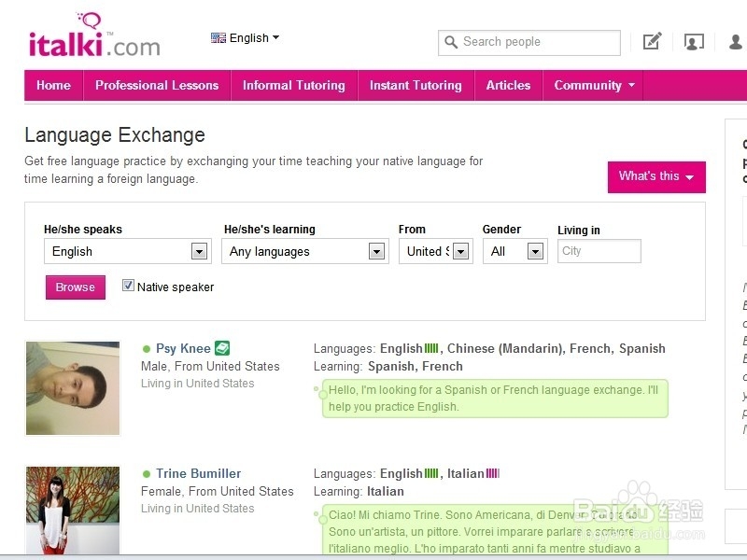The width and height of the screenshot is (747, 560).
Task: Click 'Male, From United States' text
Action: 210,366
